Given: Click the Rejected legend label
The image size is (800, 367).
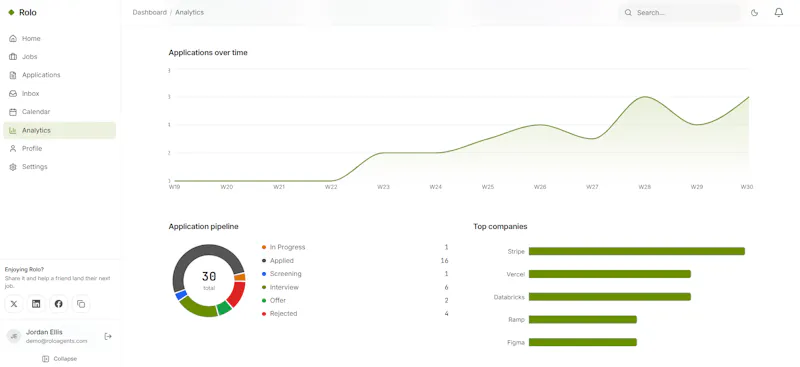Looking at the screenshot, I should point(283,313).
